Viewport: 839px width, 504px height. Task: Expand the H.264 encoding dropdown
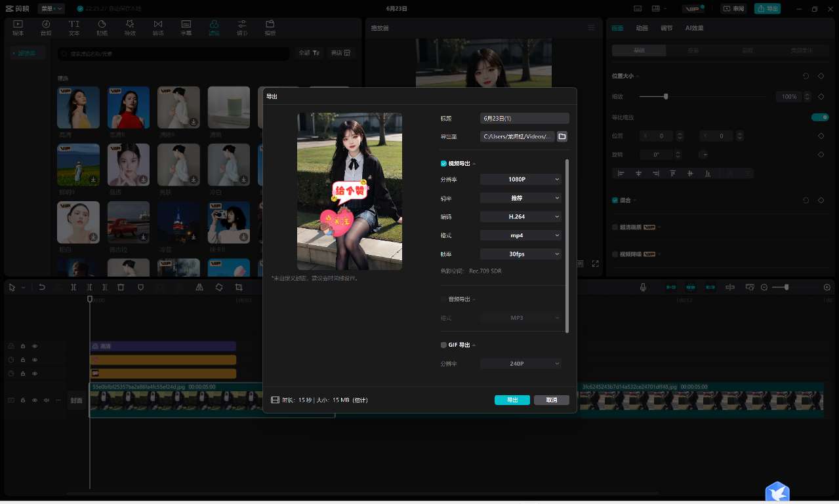521,216
